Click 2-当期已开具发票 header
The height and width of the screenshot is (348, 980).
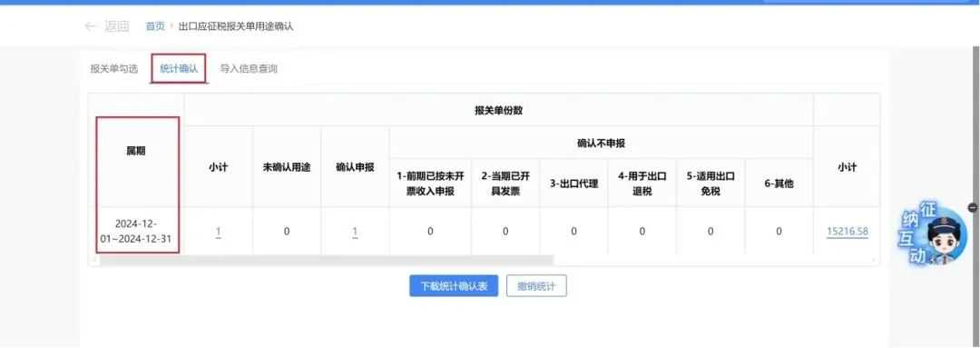(505, 184)
